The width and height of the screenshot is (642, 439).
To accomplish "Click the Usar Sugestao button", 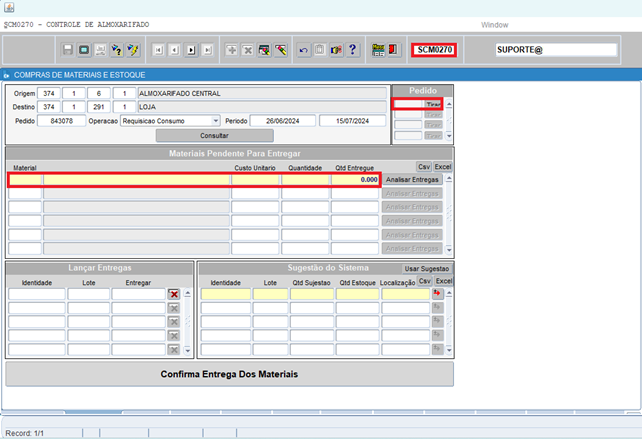I will coord(427,269).
